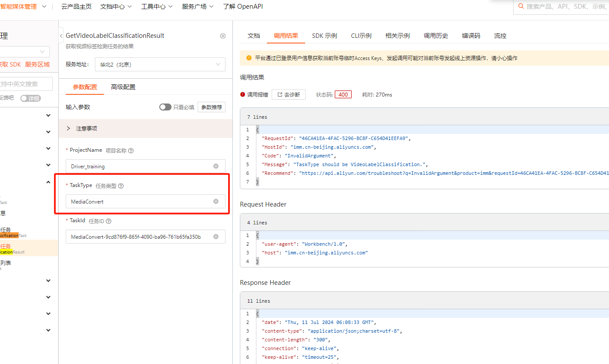609x364 pixels.
Task: Open the 流控 tab
Action: (x=500, y=36)
